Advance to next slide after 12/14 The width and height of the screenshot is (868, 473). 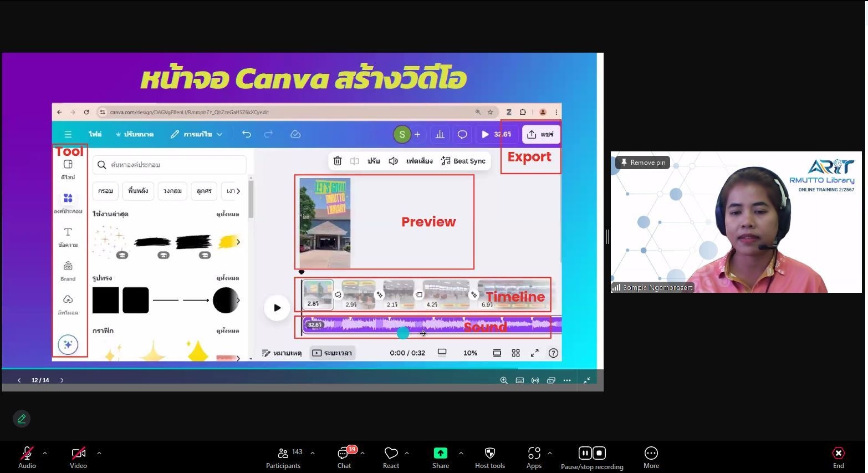pyautogui.click(x=62, y=380)
